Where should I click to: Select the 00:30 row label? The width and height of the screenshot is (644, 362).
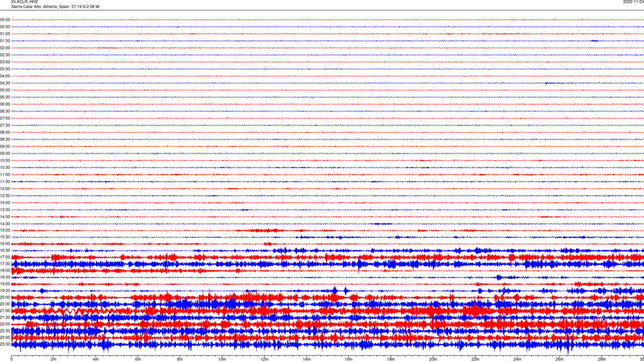[x=5, y=27]
